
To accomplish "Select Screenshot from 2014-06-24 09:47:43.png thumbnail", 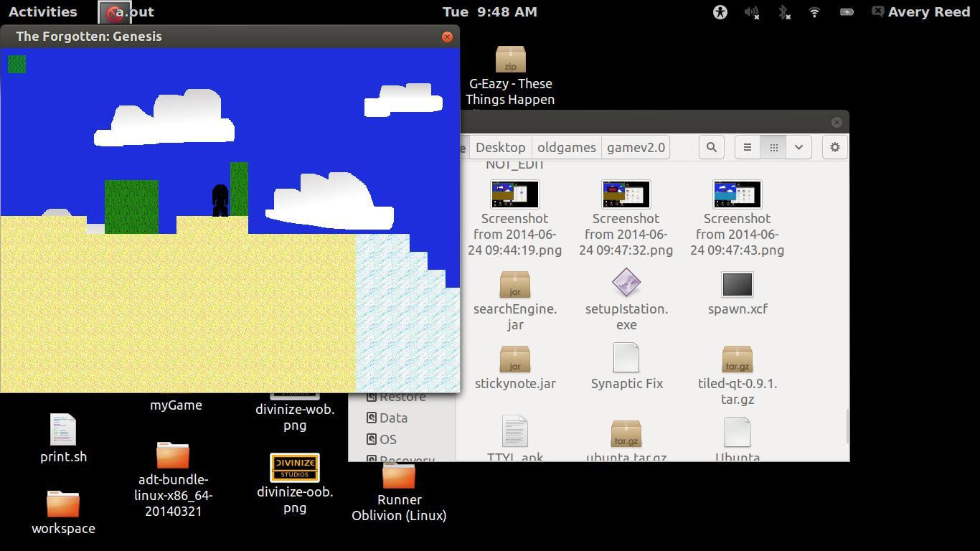I will click(x=737, y=194).
